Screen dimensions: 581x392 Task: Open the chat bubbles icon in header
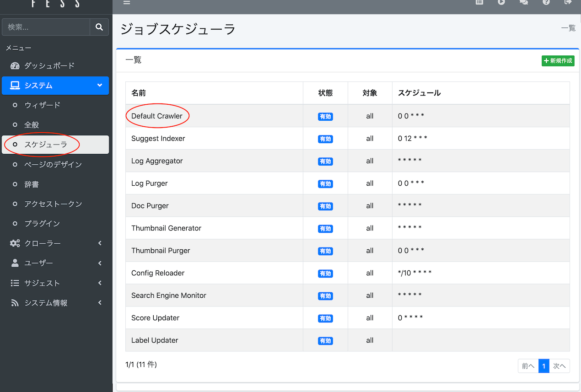pyautogui.click(x=524, y=2)
